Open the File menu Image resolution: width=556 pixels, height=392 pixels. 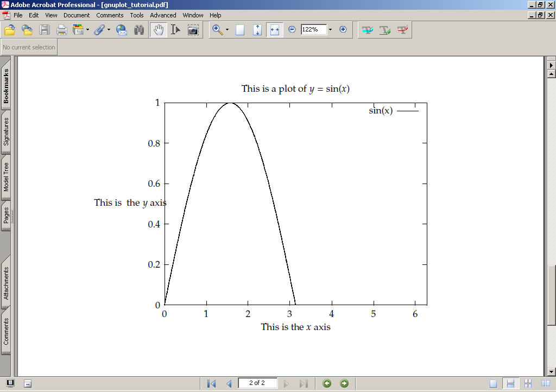coord(18,15)
